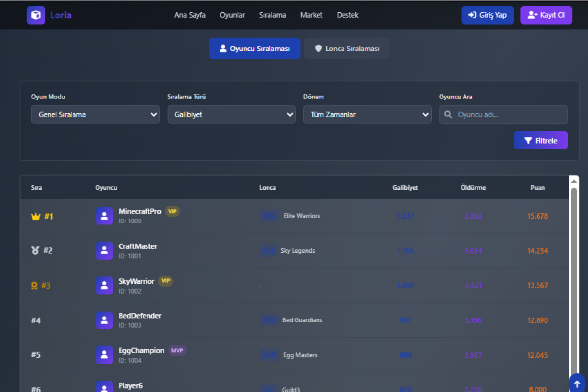This screenshot has height=392, width=588.
Task: Open the Dönem time period dropdown
Action: (x=367, y=115)
